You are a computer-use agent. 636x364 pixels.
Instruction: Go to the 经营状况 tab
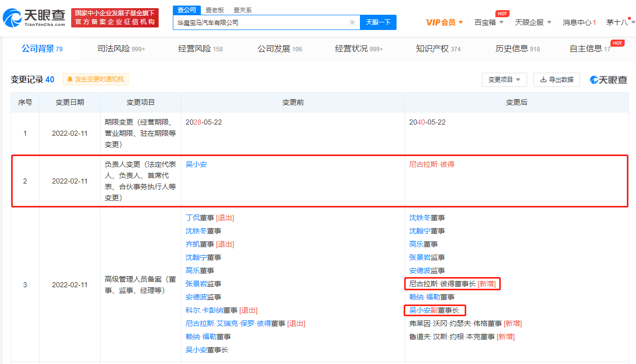coord(359,49)
